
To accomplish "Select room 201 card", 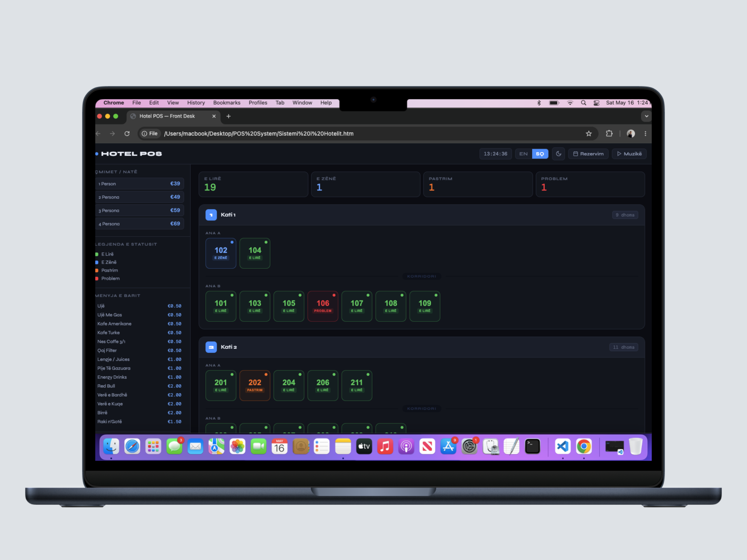I will coord(221,385).
